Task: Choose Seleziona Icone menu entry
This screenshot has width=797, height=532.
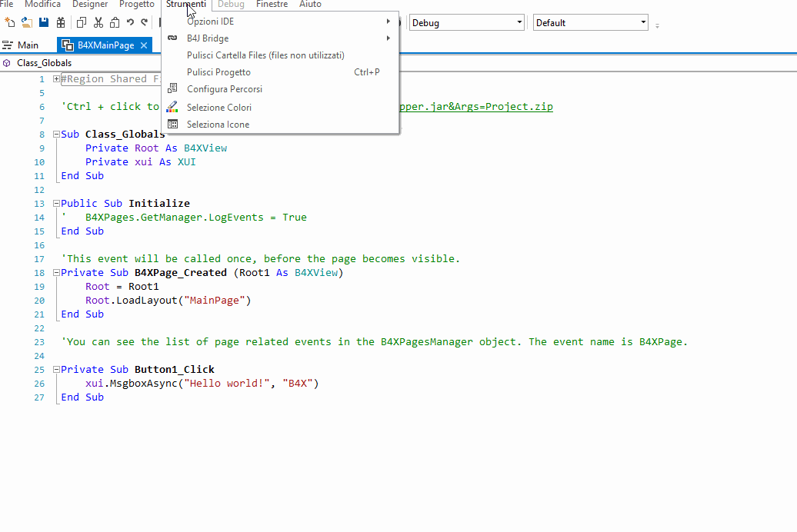Action: (x=280, y=124)
